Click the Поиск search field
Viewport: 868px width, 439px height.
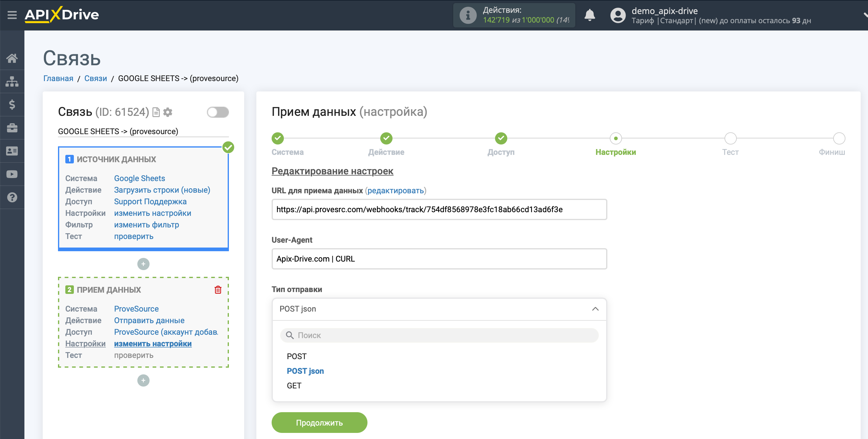[x=439, y=335]
